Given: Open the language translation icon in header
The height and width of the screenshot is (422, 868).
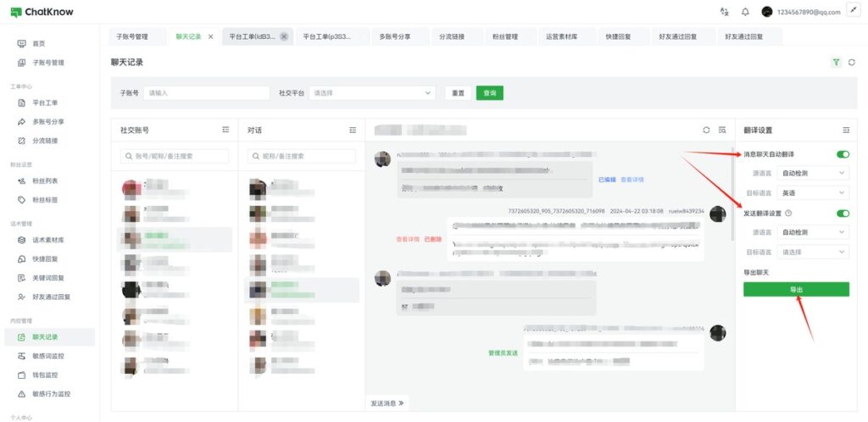Looking at the screenshot, I should point(725,12).
